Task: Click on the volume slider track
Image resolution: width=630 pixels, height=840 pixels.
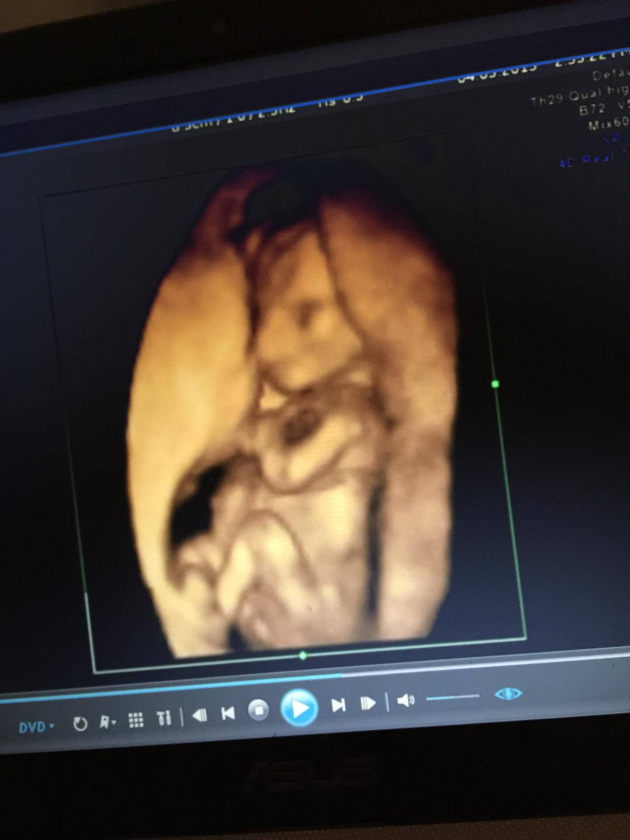Action: coord(453,697)
